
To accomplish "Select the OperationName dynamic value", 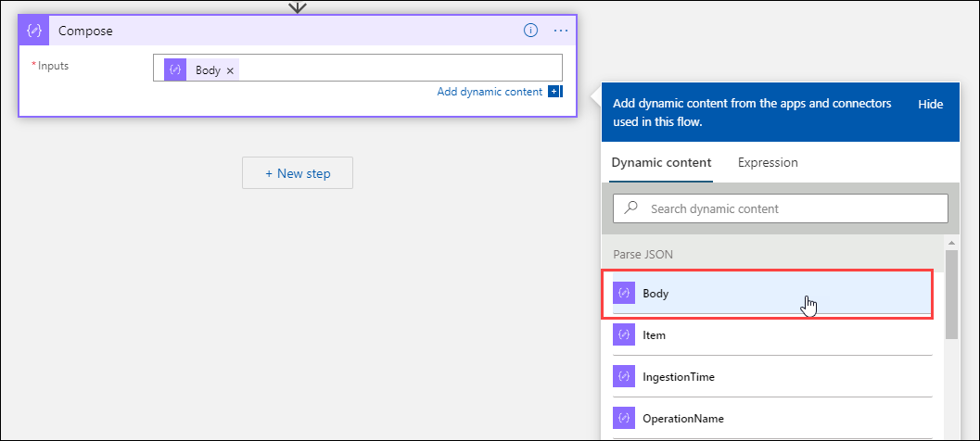I will pyautogui.click(x=682, y=419).
